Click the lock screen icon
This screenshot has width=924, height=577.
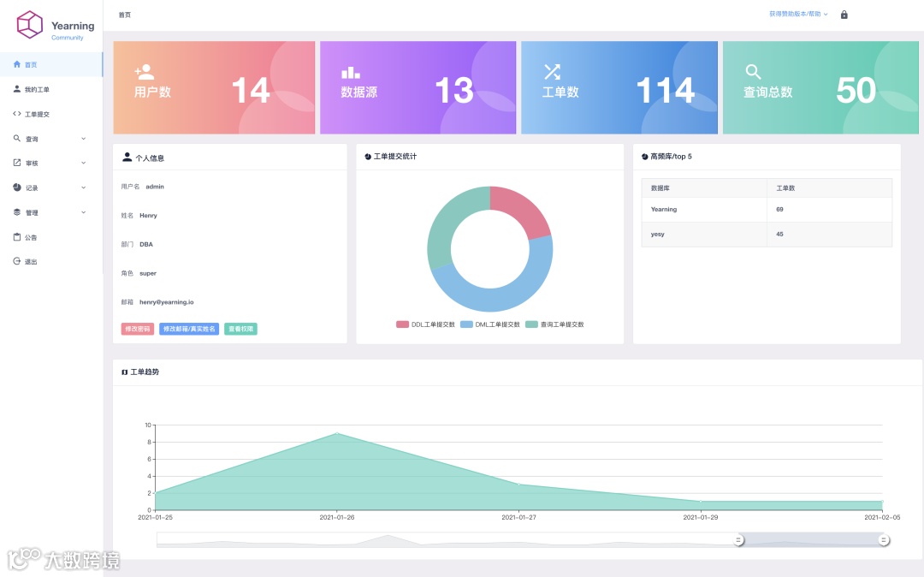[844, 15]
